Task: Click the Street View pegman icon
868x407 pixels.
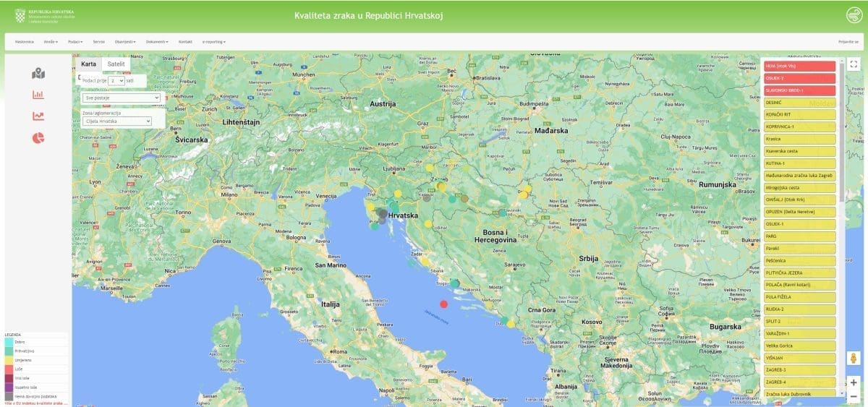Action: pyautogui.click(x=854, y=359)
